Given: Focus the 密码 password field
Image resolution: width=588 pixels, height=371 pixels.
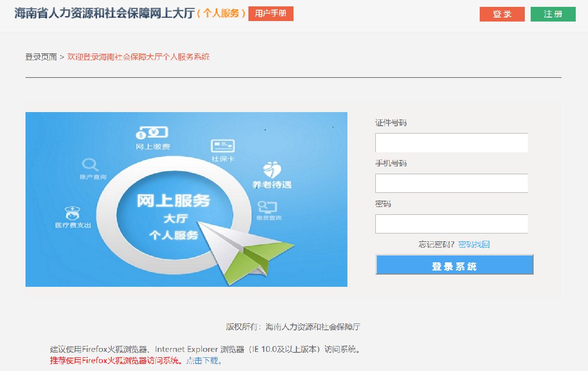Looking at the screenshot, I should pyautogui.click(x=451, y=224).
